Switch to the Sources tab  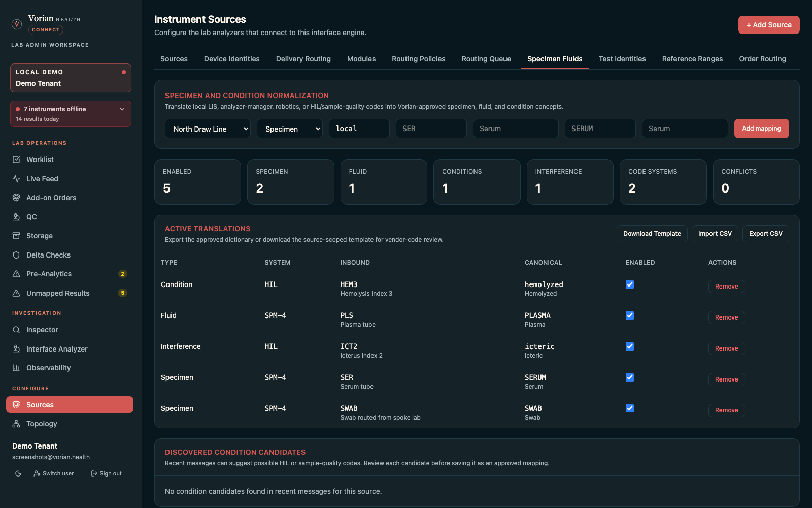[174, 59]
